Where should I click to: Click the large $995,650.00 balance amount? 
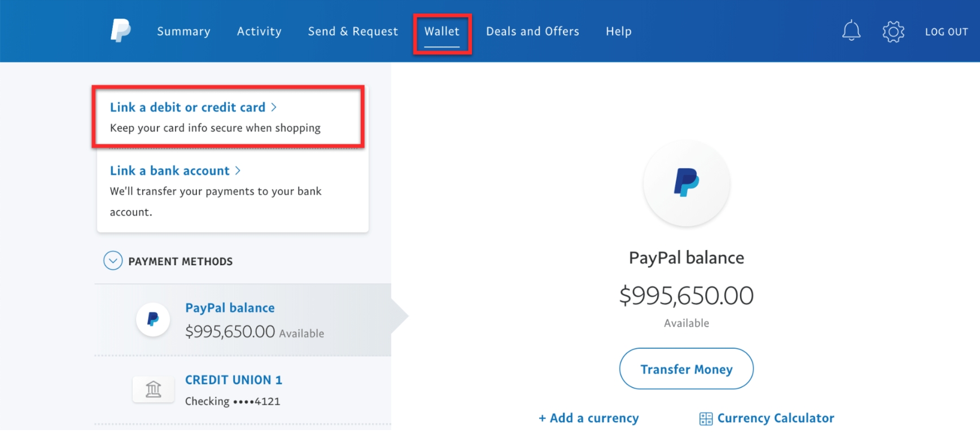click(x=686, y=296)
